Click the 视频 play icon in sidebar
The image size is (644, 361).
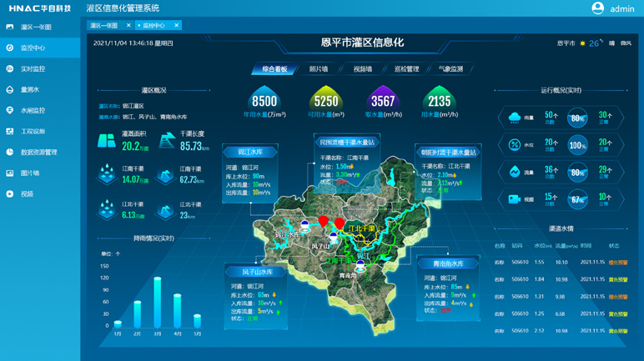[10, 194]
